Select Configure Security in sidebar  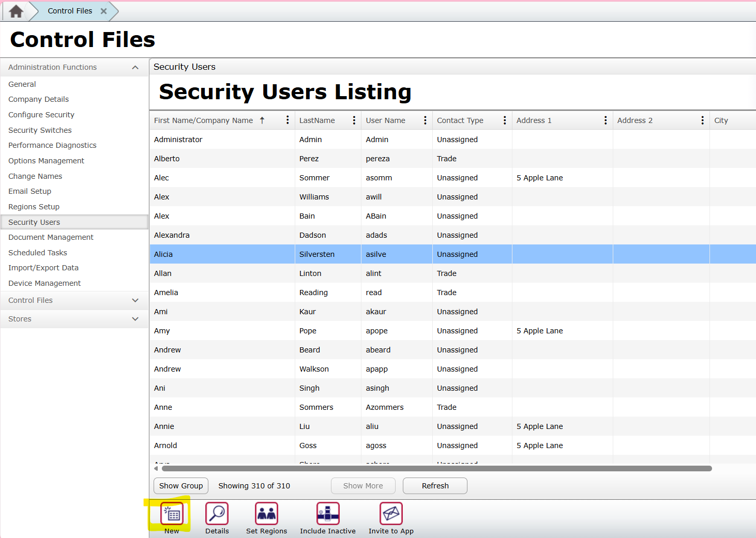(41, 115)
